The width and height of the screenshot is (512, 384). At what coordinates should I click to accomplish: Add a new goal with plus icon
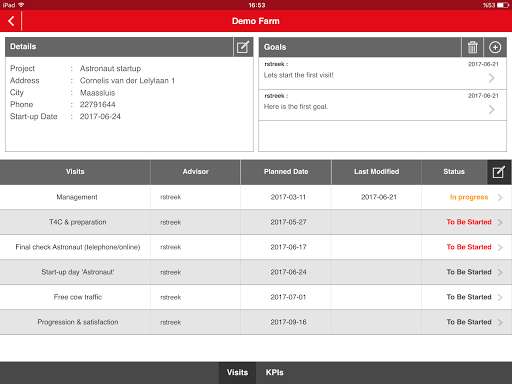click(495, 47)
